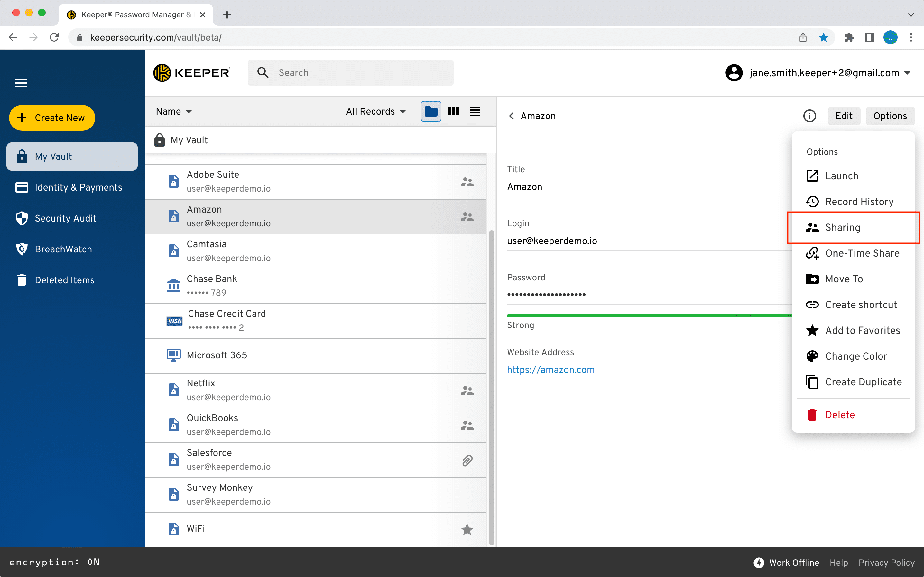This screenshot has height=577, width=924.
Task: Choose Launch from Options menu
Action: point(853,176)
